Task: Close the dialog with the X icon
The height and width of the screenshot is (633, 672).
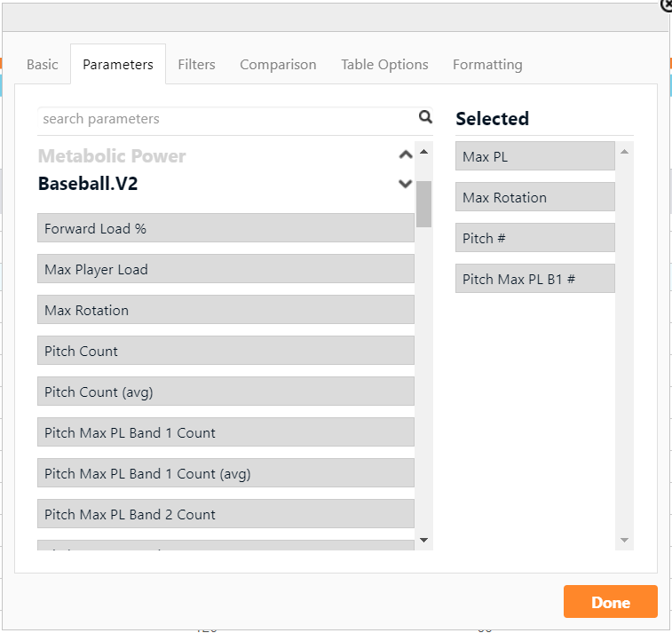Action: point(667,4)
